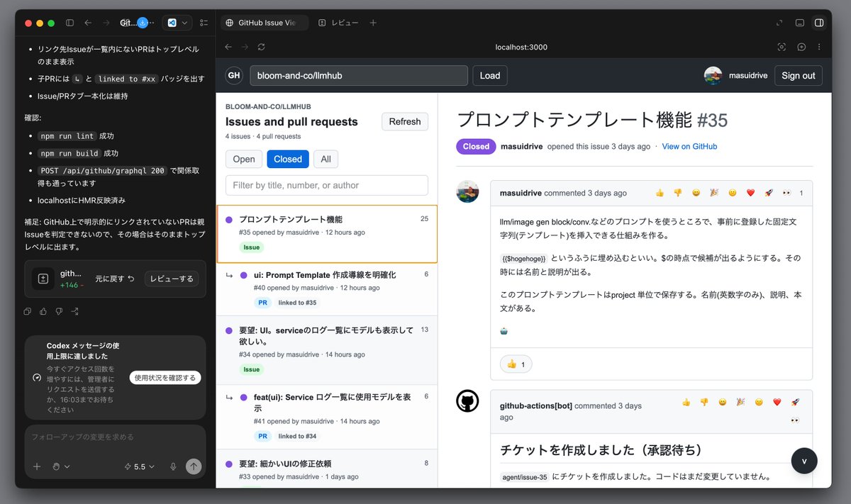Copy the Codex message
The height and width of the screenshot is (504, 851).
tap(28, 311)
